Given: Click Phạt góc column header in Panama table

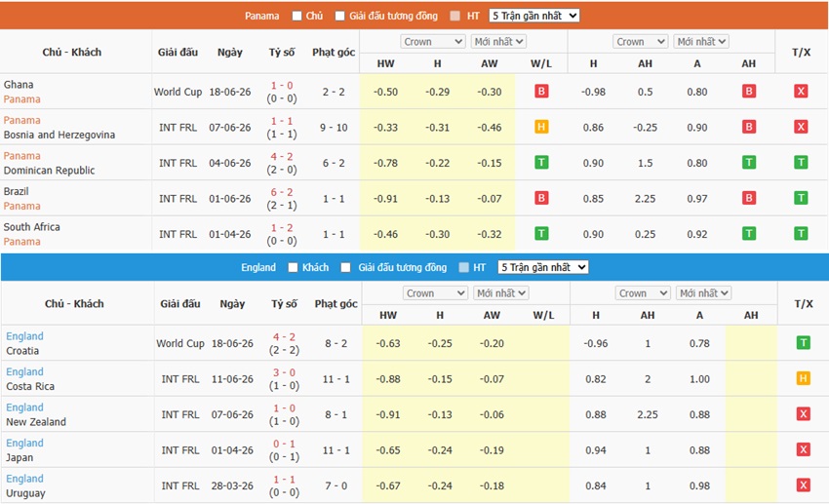Looking at the screenshot, I should click(334, 52).
